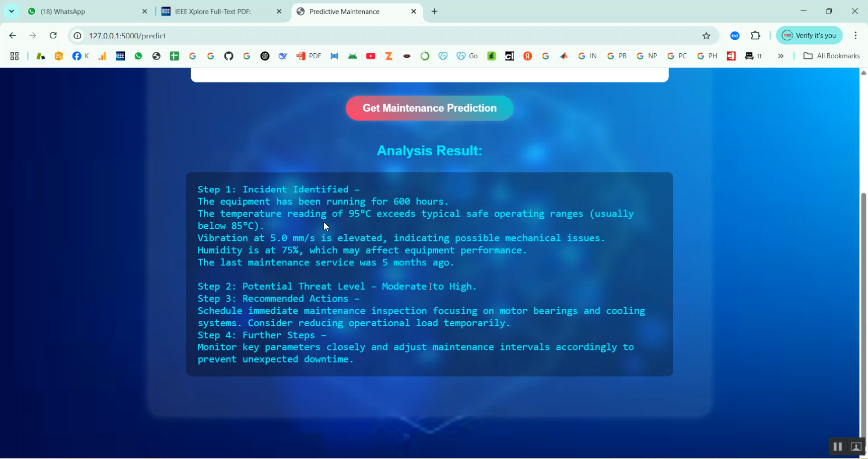Viewport: 868px width, 459px height.
Task: Open the Chrome three-dot menu
Action: click(855, 35)
